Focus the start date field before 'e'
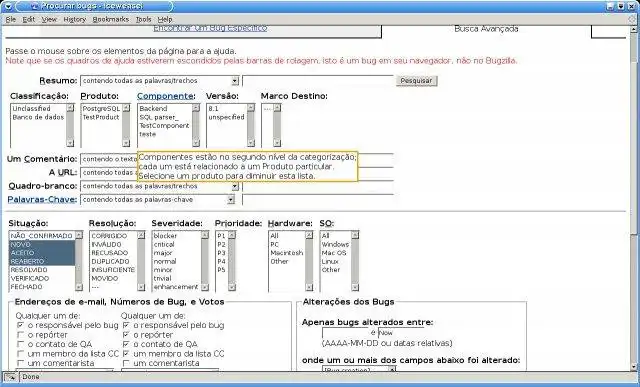640x387 pixels. click(x=345, y=333)
